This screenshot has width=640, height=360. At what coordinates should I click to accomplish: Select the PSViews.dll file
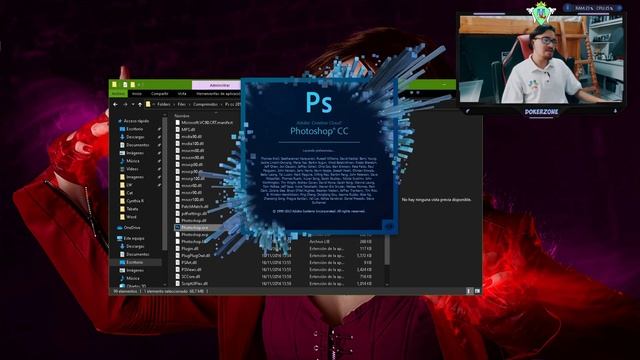[191, 269]
